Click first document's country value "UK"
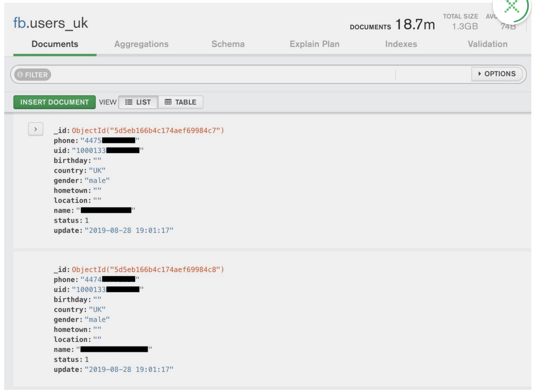 (97, 170)
